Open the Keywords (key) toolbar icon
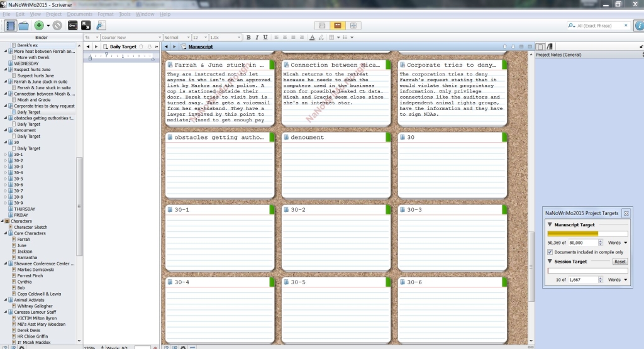The height and width of the screenshot is (349, 644). click(72, 25)
